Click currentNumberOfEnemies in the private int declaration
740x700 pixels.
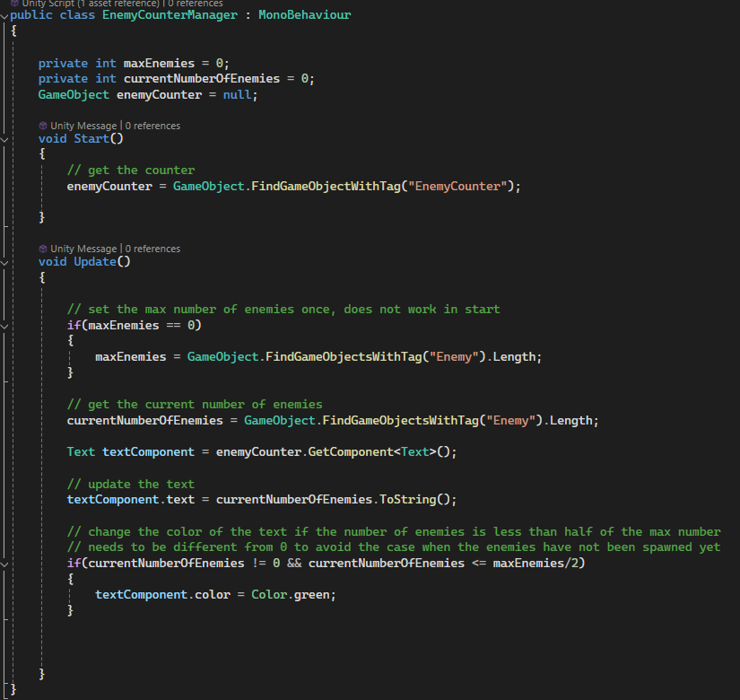202,78
